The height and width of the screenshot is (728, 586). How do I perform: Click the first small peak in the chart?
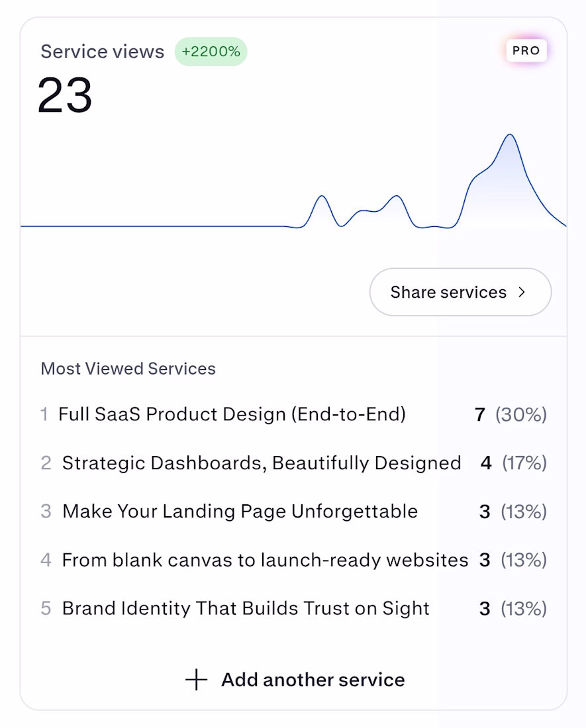321,197
